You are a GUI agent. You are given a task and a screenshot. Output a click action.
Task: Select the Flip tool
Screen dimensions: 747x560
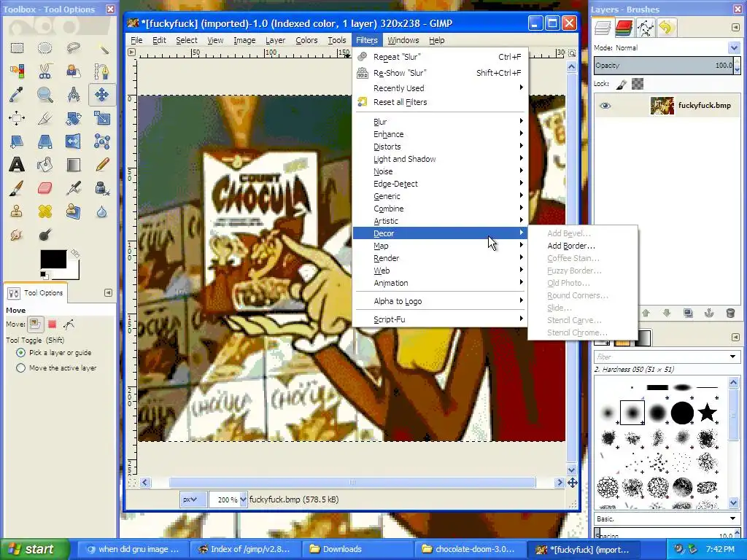[74, 141]
